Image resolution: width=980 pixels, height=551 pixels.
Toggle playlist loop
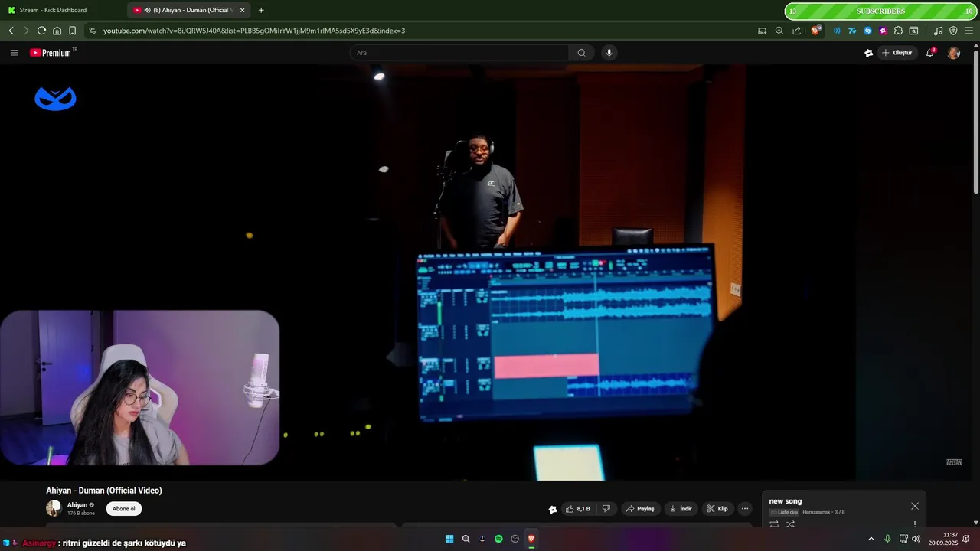point(774,524)
